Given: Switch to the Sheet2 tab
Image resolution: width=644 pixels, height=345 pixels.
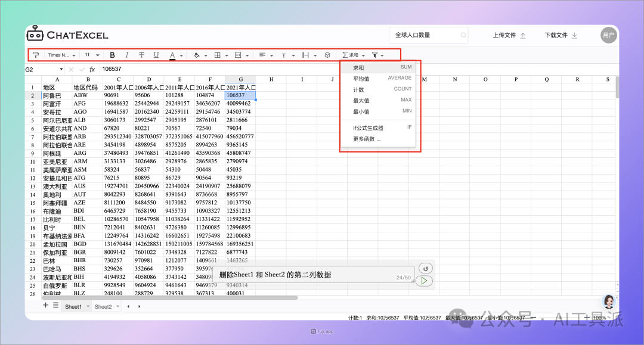Looking at the screenshot, I should point(103,306).
